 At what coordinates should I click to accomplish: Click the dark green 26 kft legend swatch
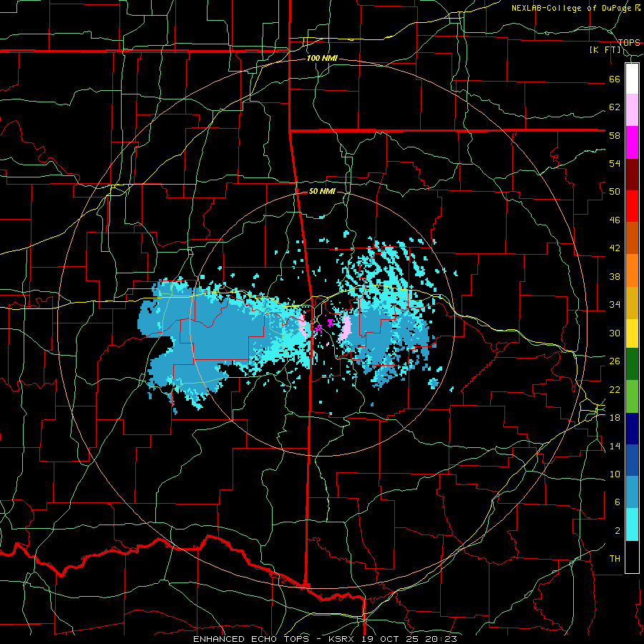pyautogui.click(x=632, y=364)
